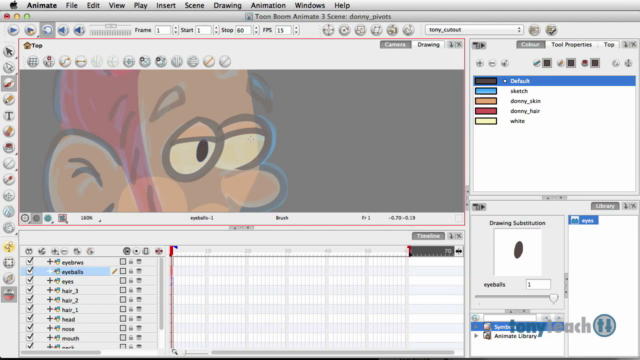Viewport: 640px width, 360px height.
Task: Click the Play button in the playback toolbar
Action: pyautogui.click(x=13, y=30)
